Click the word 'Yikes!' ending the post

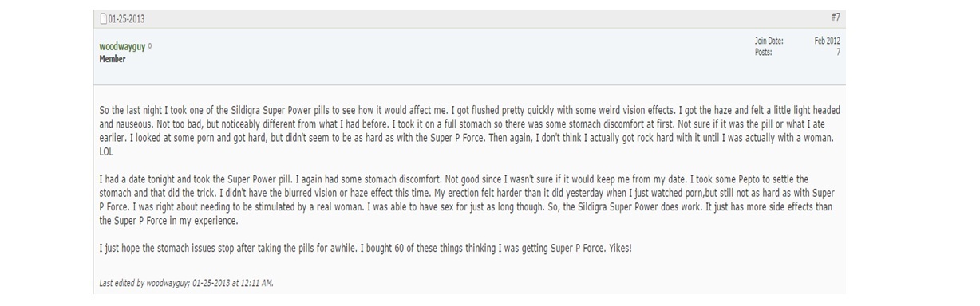click(x=618, y=249)
